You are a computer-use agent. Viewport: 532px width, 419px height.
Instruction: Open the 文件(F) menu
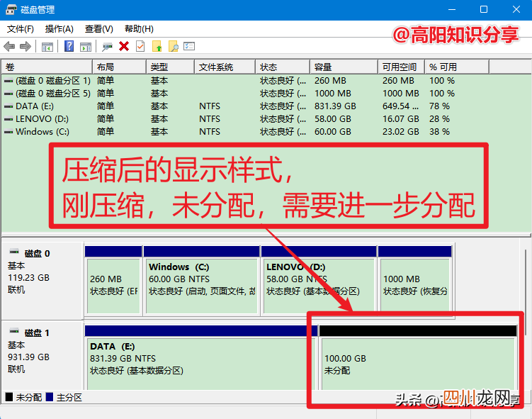click(x=21, y=29)
